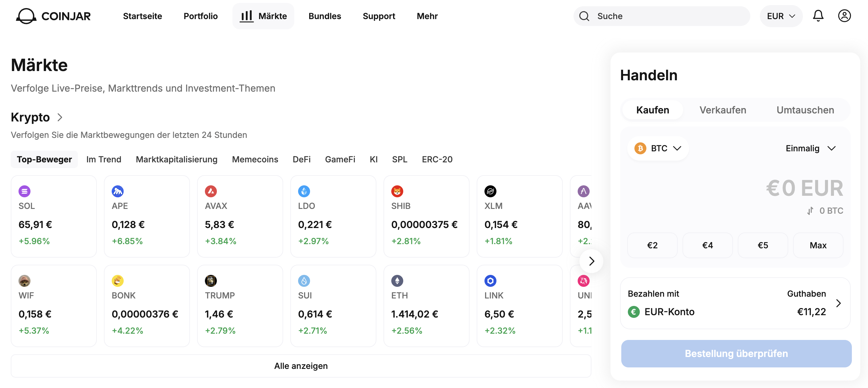The height and width of the screenshot is (388, 868).
Task: Open the user account profile icon
Action: click(x=844, y=16)
